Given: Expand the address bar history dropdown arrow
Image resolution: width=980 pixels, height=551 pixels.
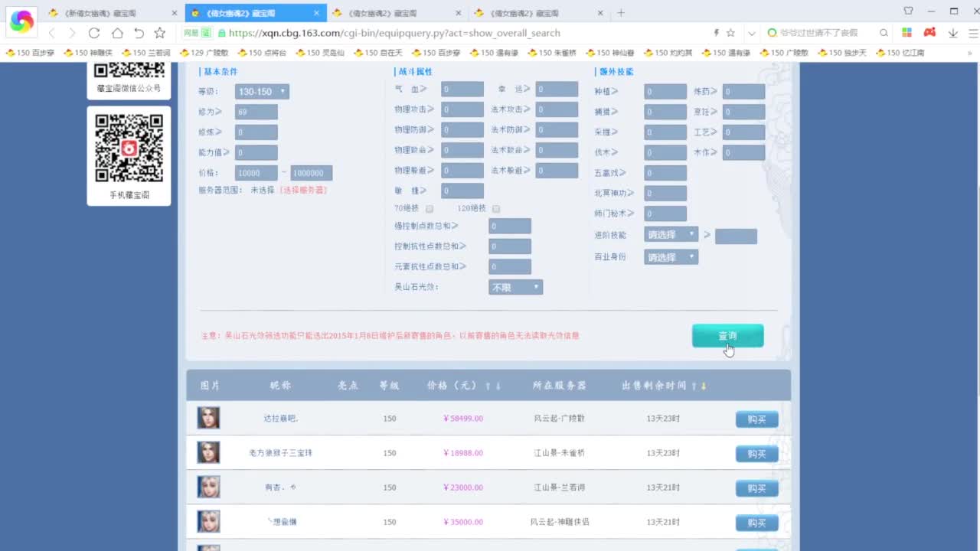Looking at the screenshot, I should [x=752, y=33].
